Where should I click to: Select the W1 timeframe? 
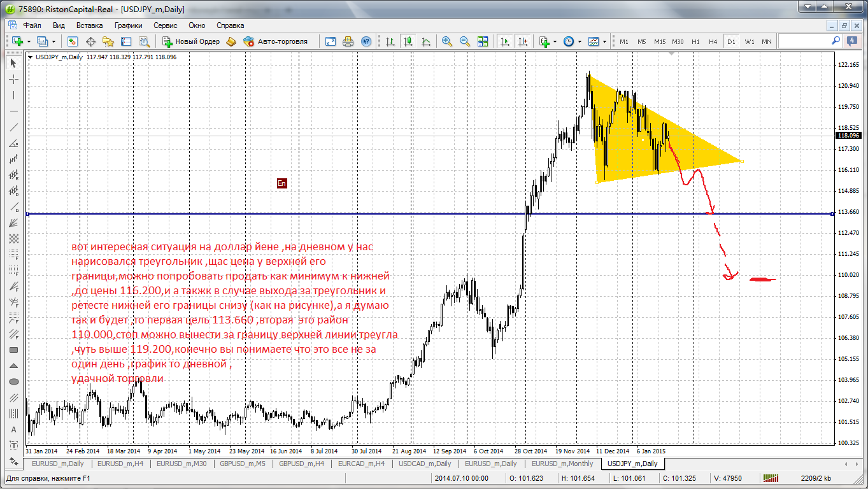click(x=750, y=41)
